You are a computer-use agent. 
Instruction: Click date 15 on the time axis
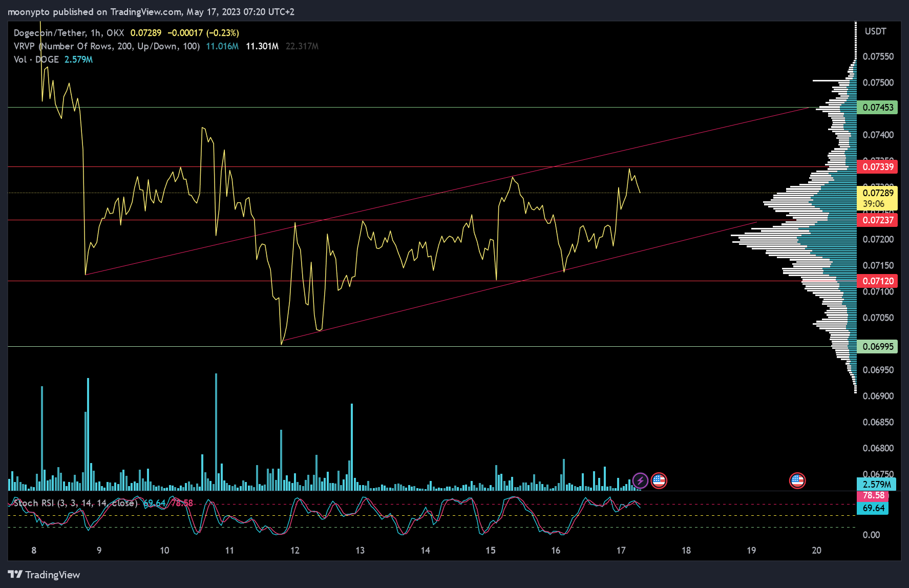point(491,551)
